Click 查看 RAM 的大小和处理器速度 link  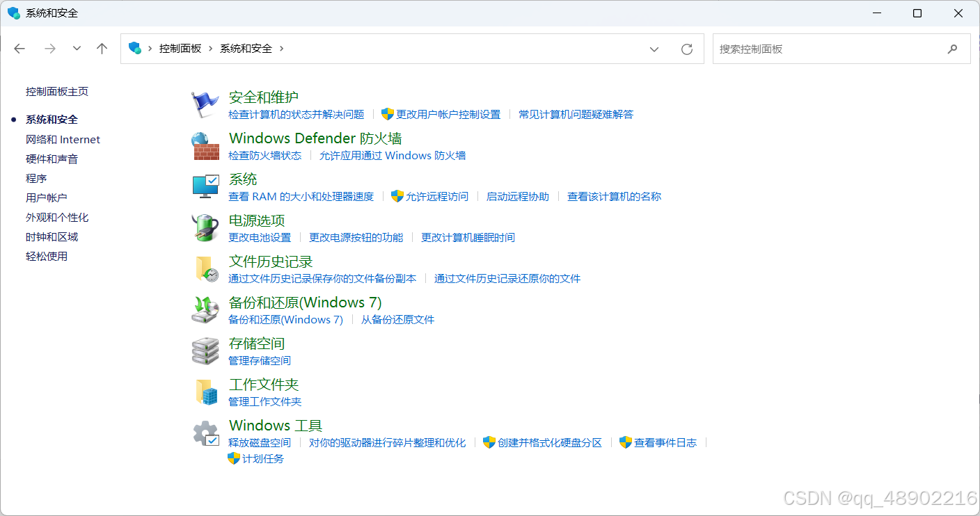pyautogui.click(x=301, y=196)
